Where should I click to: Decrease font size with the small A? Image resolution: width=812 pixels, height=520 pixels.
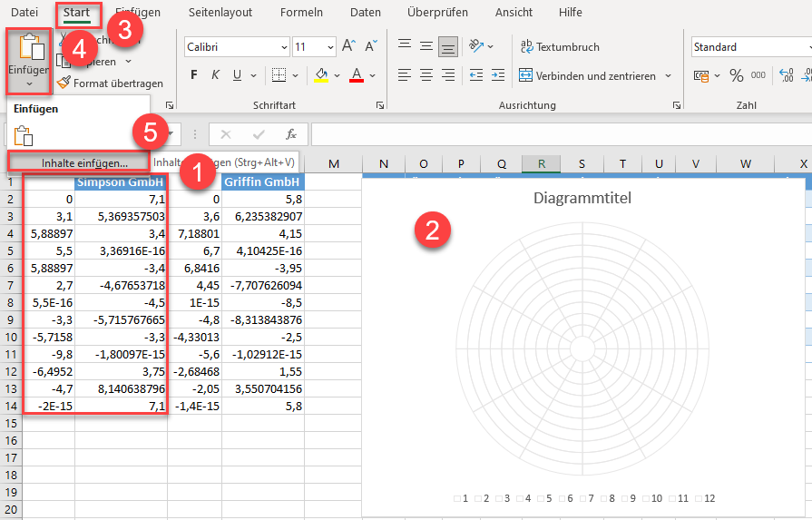pos(371,46)
